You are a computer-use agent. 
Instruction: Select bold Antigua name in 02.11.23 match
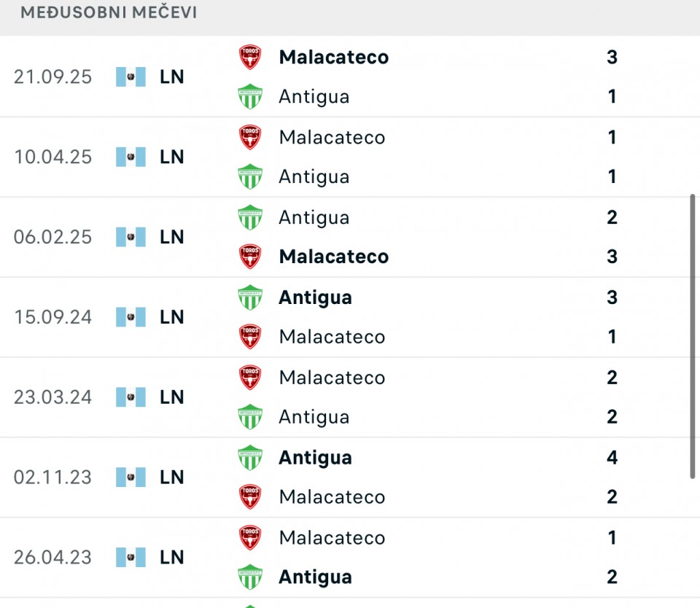[315, 458]
